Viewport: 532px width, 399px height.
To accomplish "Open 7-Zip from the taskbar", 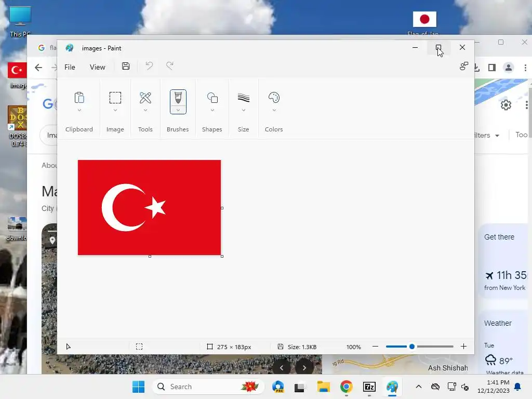I will [369, 387].
